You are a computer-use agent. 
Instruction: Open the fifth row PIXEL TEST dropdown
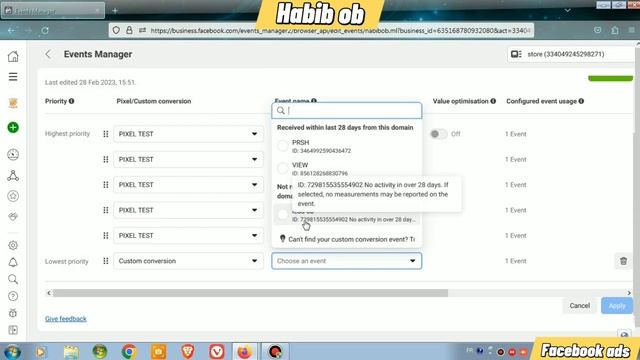pyautogui.click(x=188, y=236)
